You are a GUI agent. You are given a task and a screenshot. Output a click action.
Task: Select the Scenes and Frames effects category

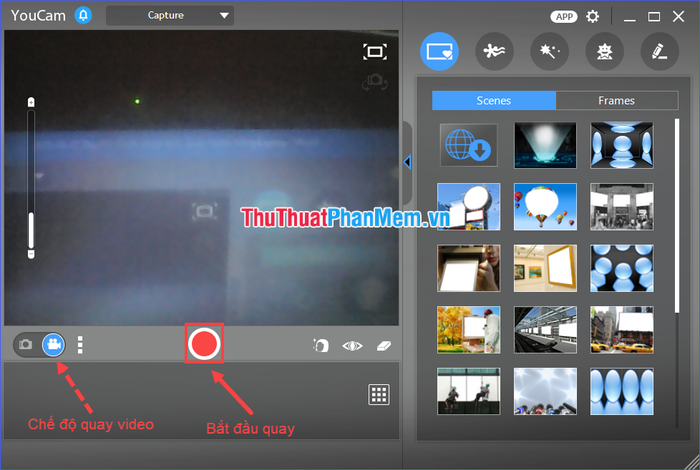(x=439, y=51)
